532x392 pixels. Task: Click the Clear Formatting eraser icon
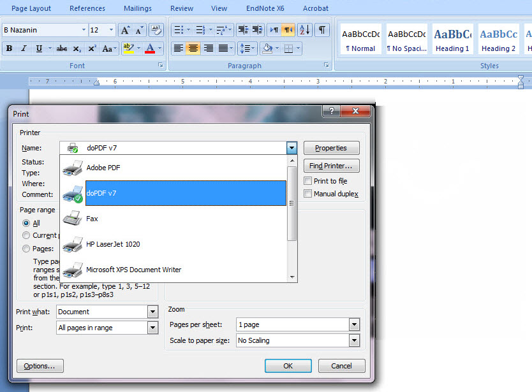pos(156,30)
